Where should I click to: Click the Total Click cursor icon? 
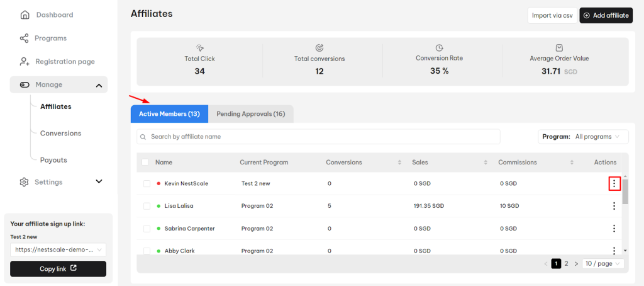point(200,48)
